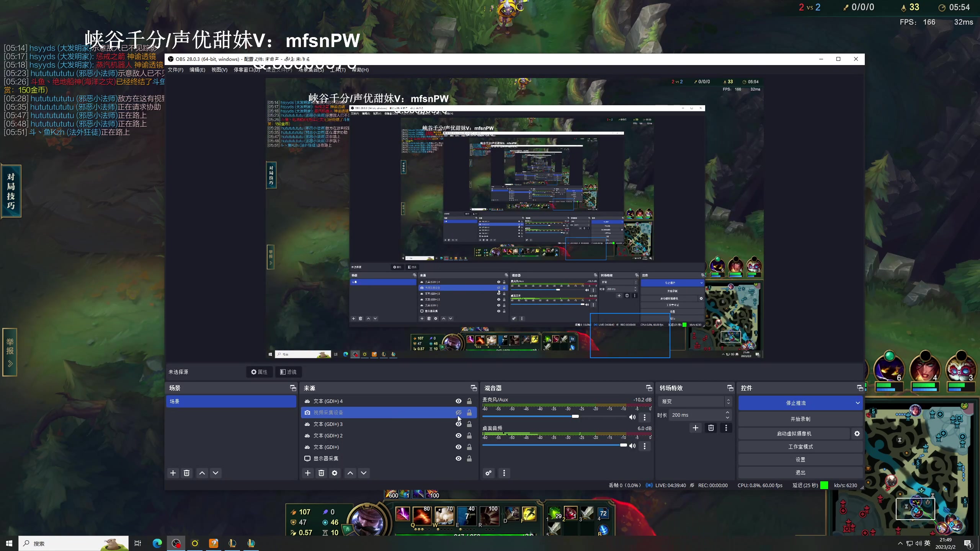Move scene down arrow in Scenes panel
980x551 pixels.
coord(216,473)
